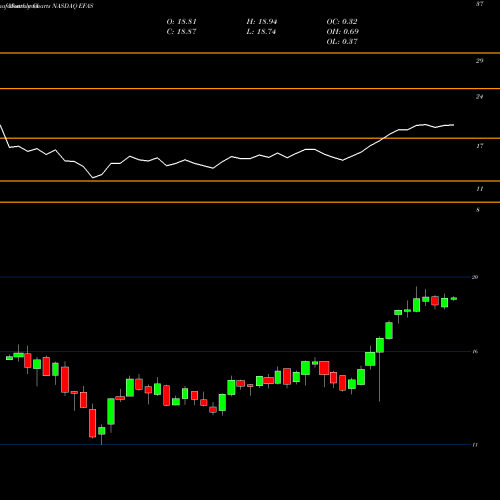
Task: Select the close value C: 18.87
Action: (x=182, y=32)
